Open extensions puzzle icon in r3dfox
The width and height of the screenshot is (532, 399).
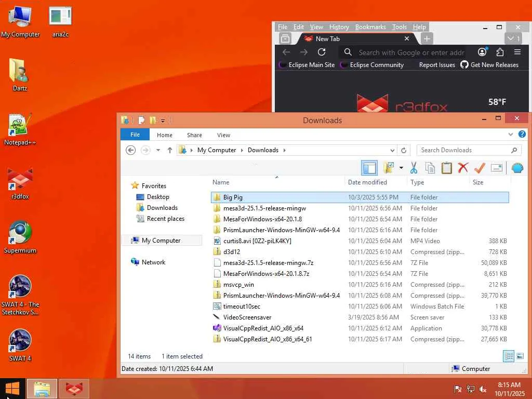coord(500,52)
